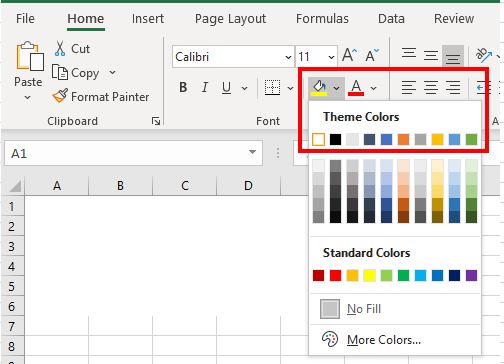Middle align cell contents
504x364 pixels.
click(431, 55)
